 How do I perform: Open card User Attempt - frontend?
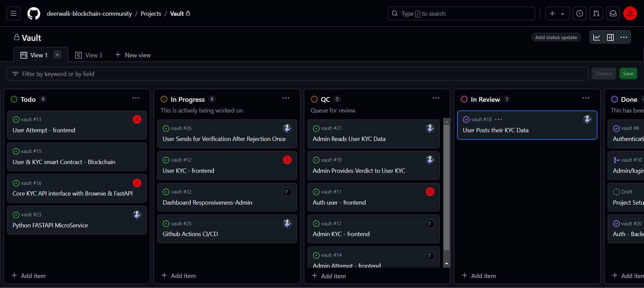pyautogui.click(x=44, y=130)
